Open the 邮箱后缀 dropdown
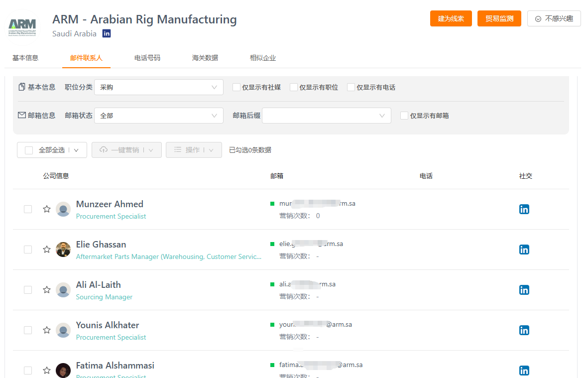 327,116
